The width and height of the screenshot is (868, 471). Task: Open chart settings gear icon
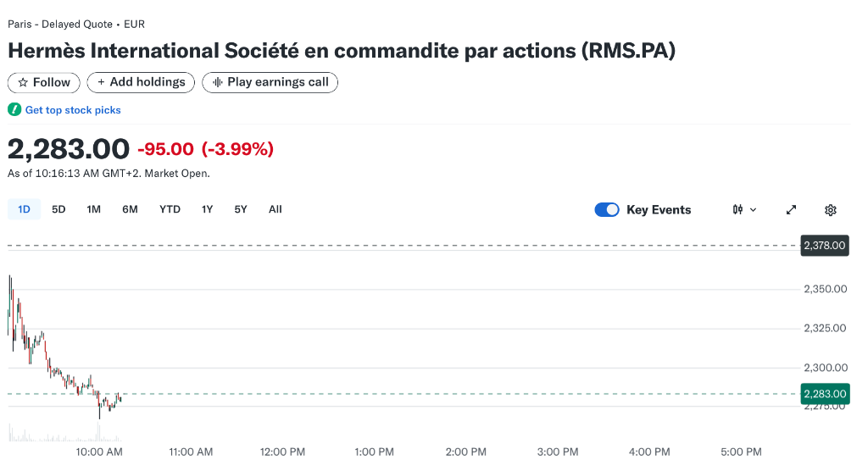[831, 210]
